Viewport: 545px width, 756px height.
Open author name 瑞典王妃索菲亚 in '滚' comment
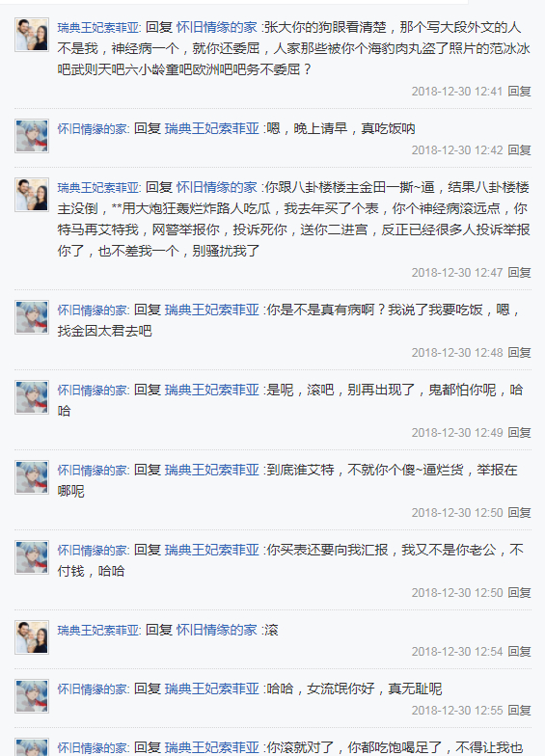pyautogui.click(x=98, y=631)
